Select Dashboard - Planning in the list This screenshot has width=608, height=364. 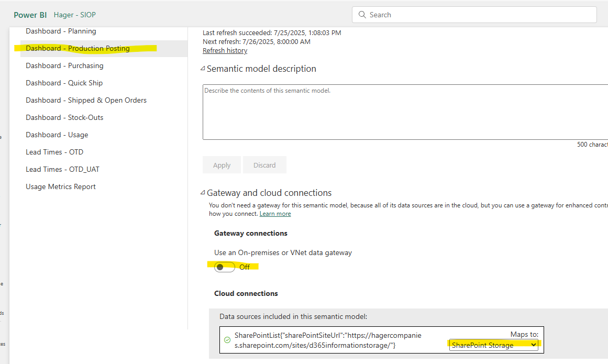61,31
